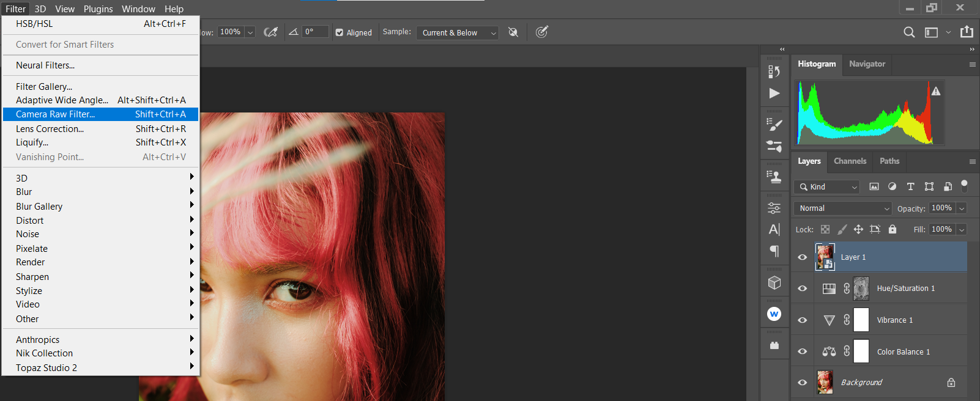980x401 pixels.
Task: Switch to the Navigator tab
Action: tap(867, 64)
